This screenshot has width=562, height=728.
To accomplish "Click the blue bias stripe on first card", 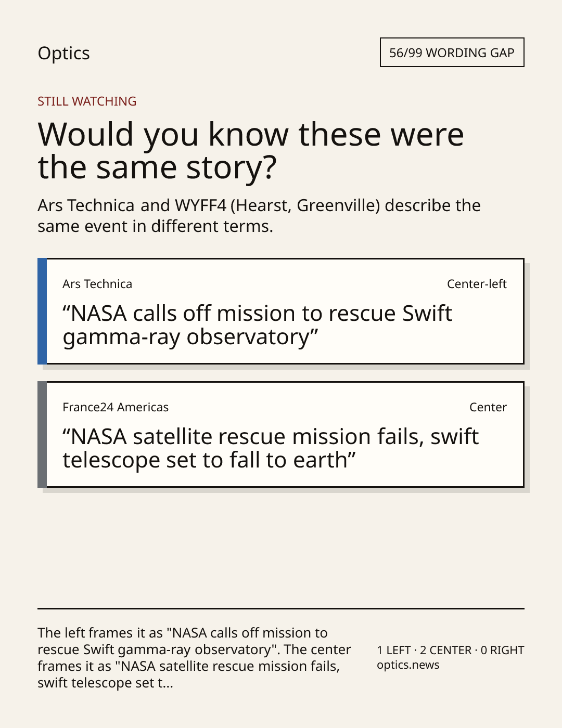I will tap(42, 311).
